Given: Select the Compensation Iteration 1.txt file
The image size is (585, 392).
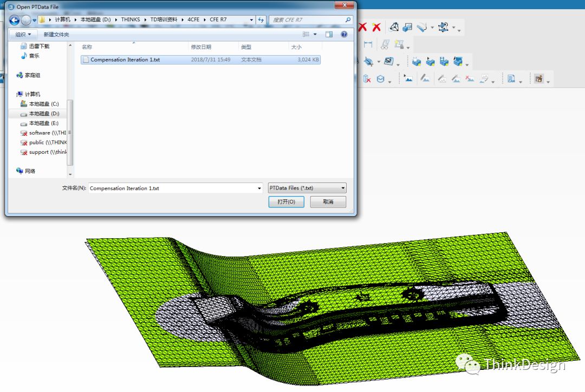Looking at the screenshot, I should (x=125, y=60).
